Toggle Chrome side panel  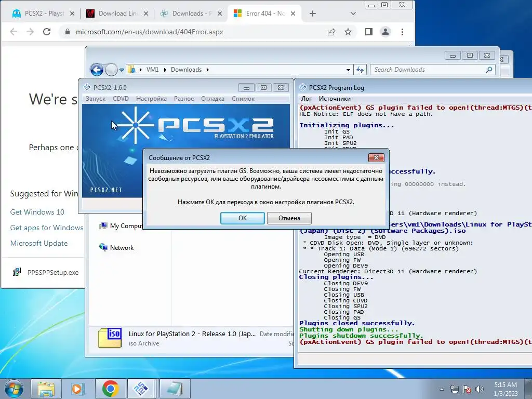click(369, 32)
